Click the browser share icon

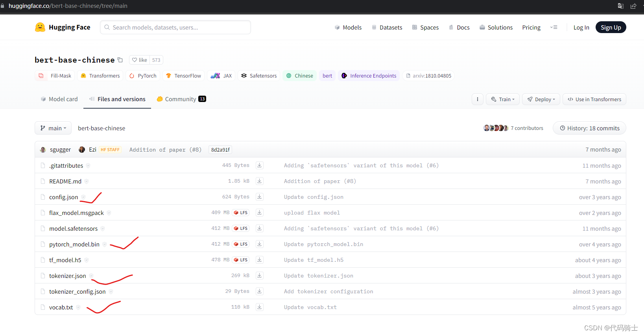tap(633, 6)
